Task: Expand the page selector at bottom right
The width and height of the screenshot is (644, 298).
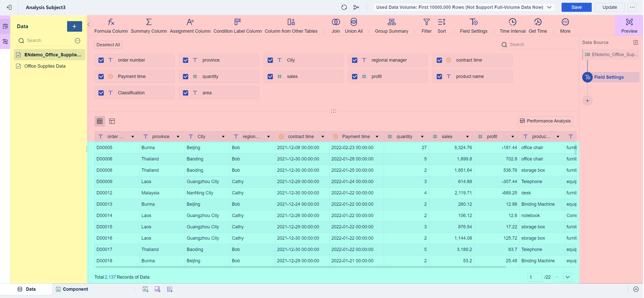Action: (x=567, y=277)
